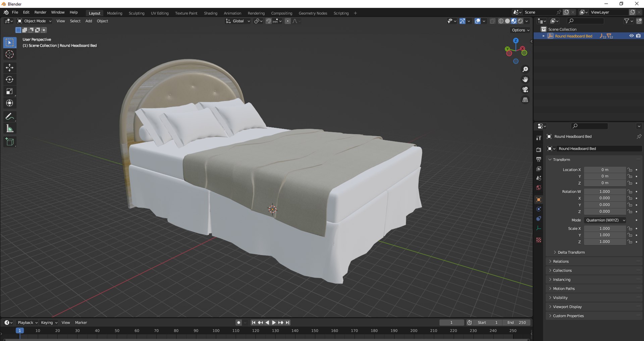
Task: Open the Add menu in viewport header
Action: pos(89,21)
